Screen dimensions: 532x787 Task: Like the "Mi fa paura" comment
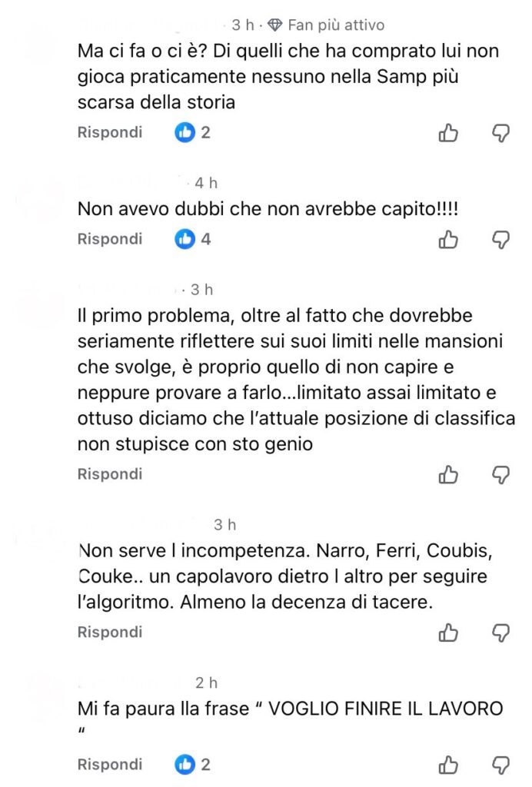pos(447,765)
